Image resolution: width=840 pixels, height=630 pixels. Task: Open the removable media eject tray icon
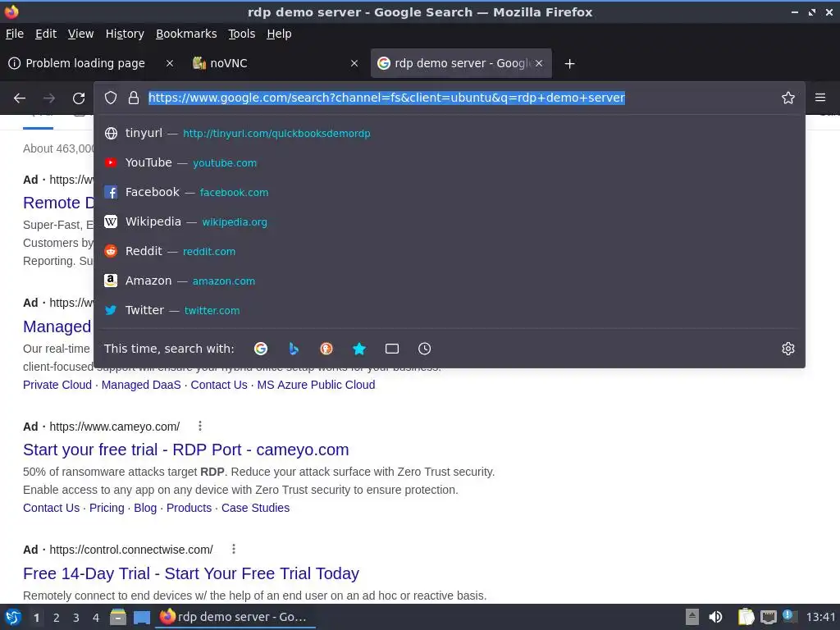692,617
